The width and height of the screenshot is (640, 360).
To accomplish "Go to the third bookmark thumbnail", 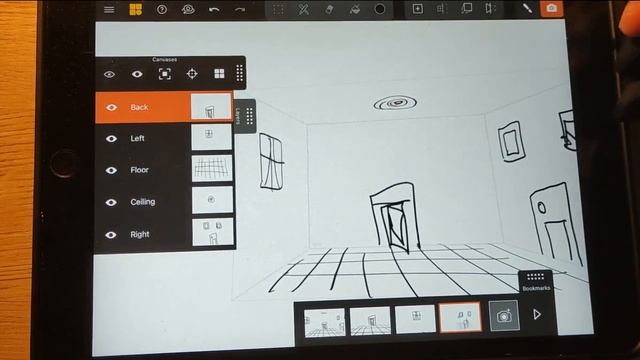I will 415,318.
